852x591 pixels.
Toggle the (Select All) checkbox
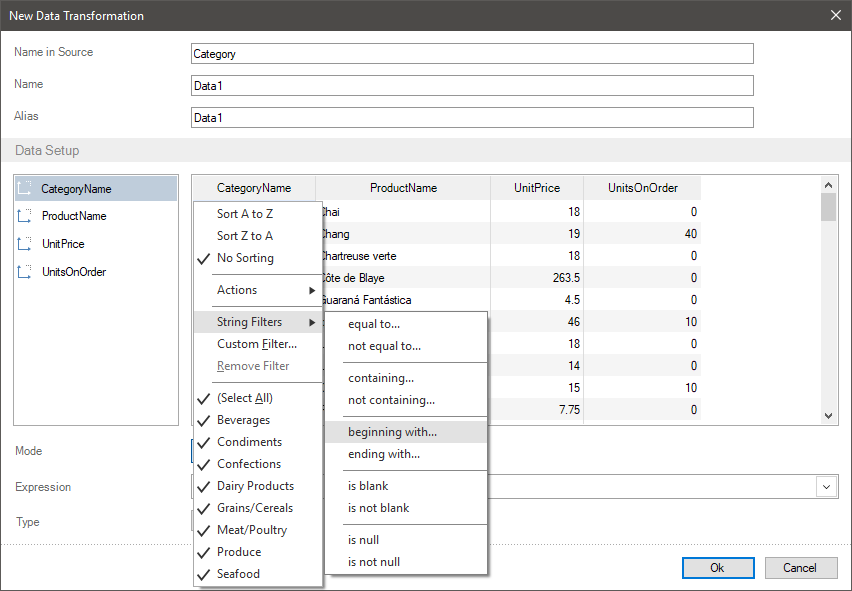244,398
